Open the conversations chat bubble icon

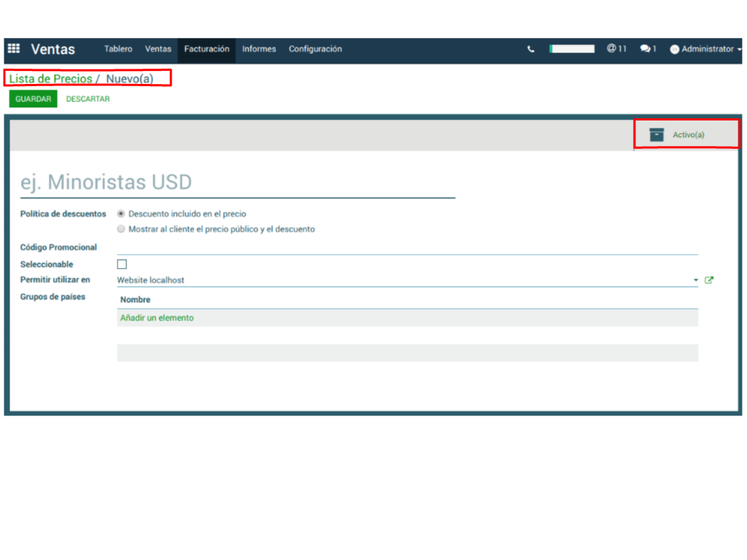coord(645,49)
